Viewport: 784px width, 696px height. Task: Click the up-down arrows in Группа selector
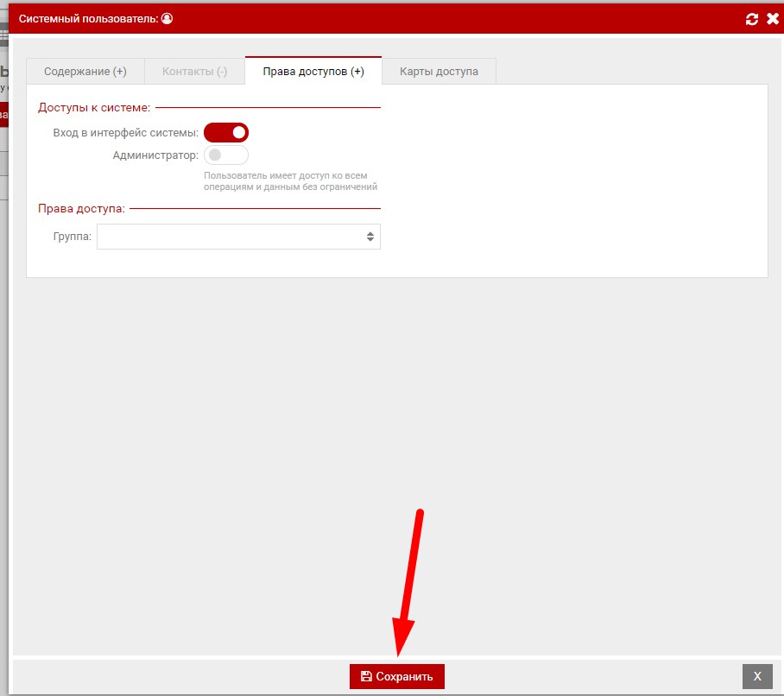click(x=370, y=237)
